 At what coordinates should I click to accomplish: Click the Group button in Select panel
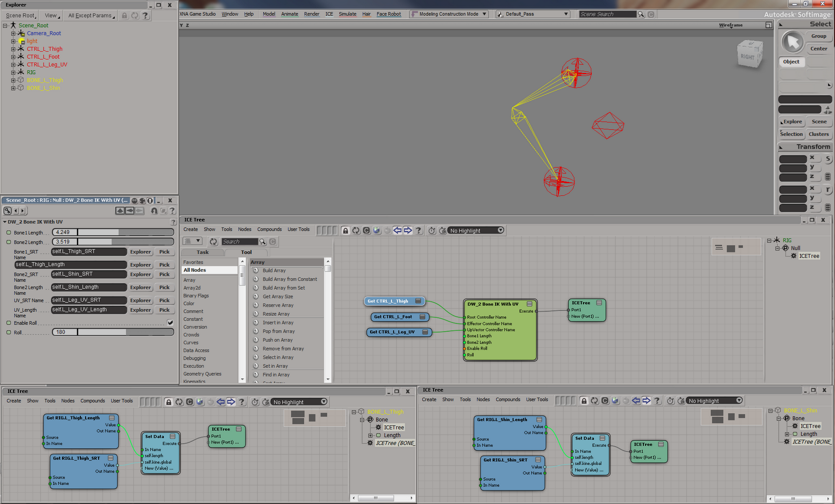pyautogui.click(x=819, y=36)
